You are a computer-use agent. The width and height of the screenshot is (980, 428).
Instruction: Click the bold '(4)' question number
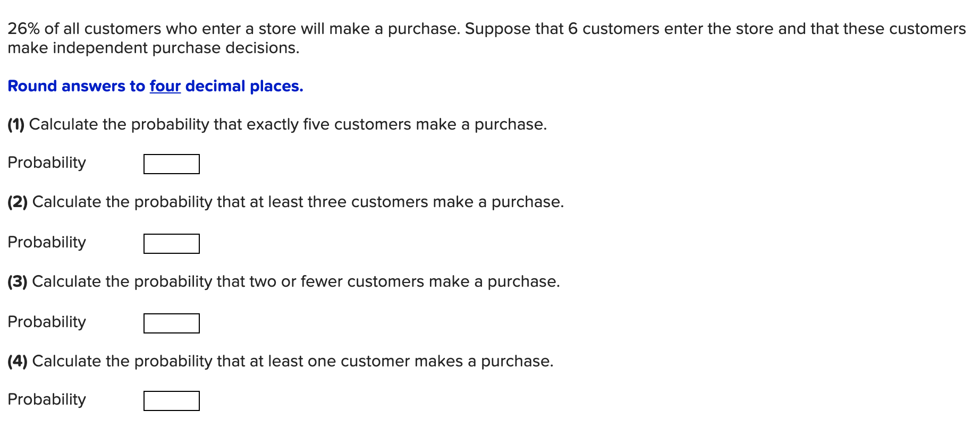[x=18, y=361]
